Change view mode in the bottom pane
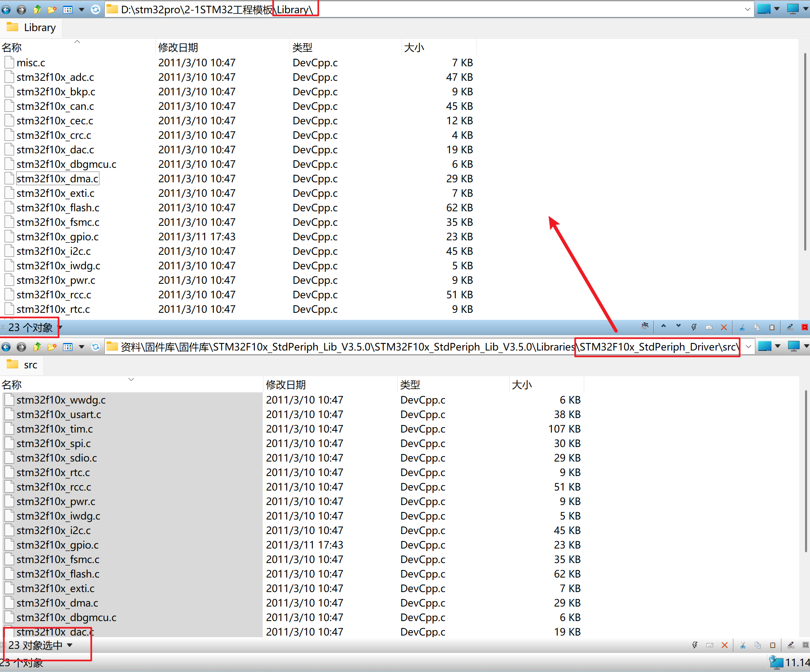 point(68,347)
